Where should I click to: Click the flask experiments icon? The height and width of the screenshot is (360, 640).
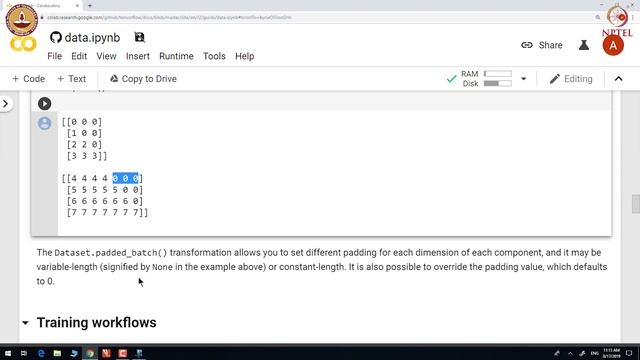point(584,45)
